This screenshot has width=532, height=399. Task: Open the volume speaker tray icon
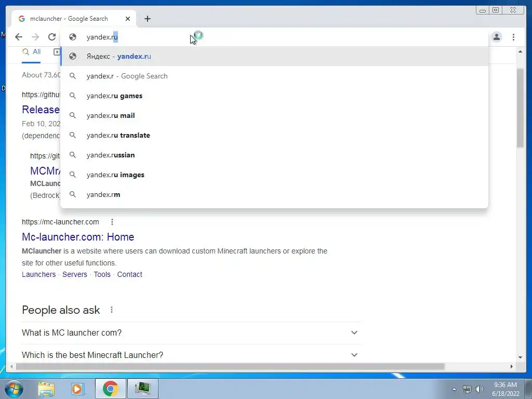pyautogui.click(x=480, y=389)
